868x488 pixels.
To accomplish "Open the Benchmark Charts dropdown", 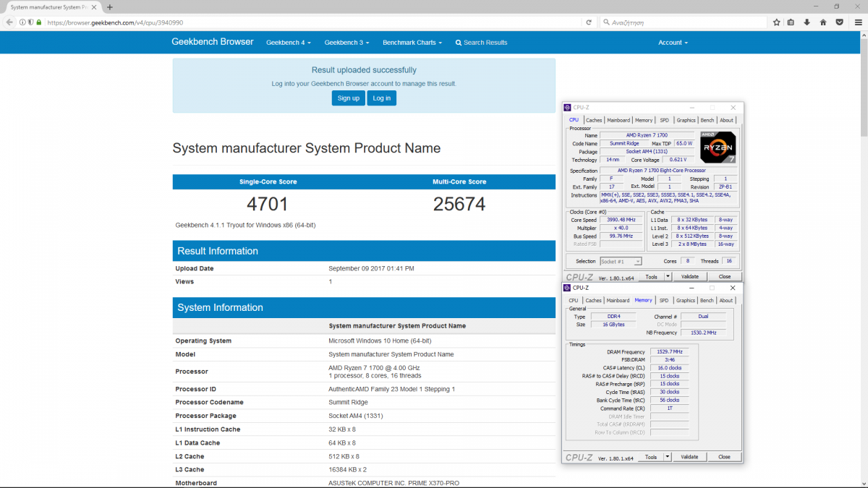I will (x=412, y=43).
